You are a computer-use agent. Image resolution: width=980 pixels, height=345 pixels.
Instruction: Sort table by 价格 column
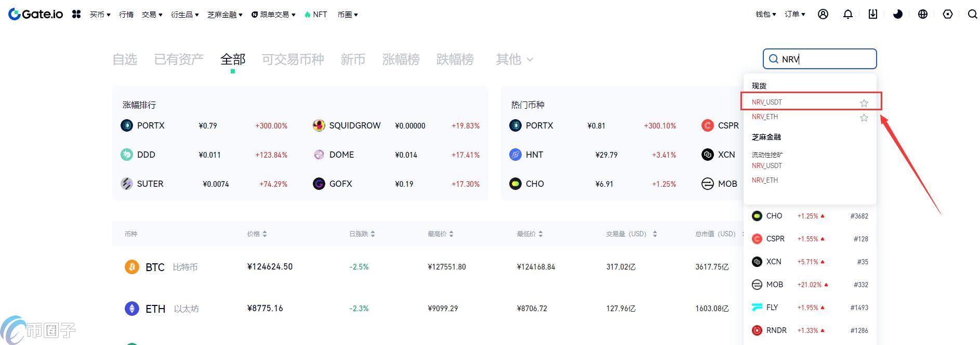click(257, 234)
